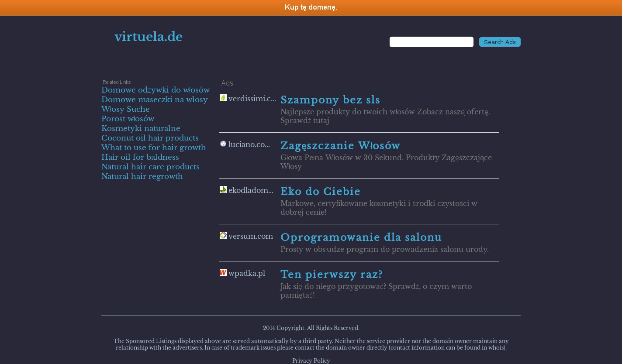Open the virtuela.de site title
The width and height of the screenshot is (622, 364).
tap(149, 37)
